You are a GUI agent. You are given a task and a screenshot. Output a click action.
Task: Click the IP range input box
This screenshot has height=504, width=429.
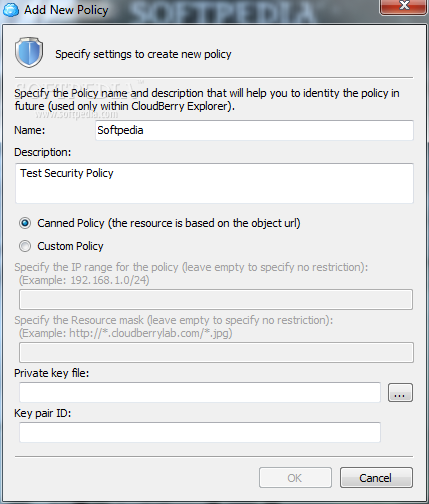coord(216,299)
